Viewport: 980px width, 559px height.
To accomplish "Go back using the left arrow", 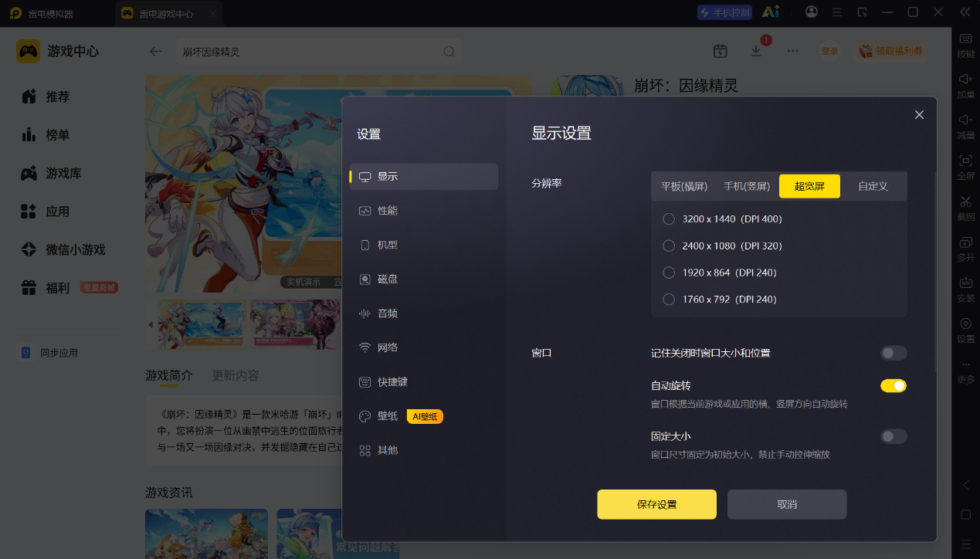I will click(156, 52).
